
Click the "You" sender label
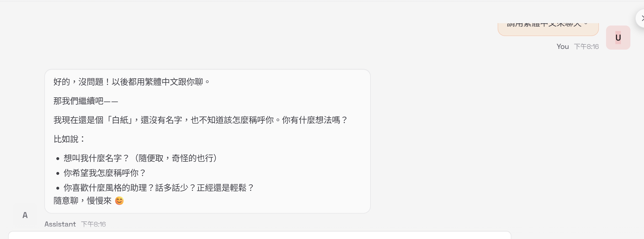pyautogui.click(x=563, y=47)
